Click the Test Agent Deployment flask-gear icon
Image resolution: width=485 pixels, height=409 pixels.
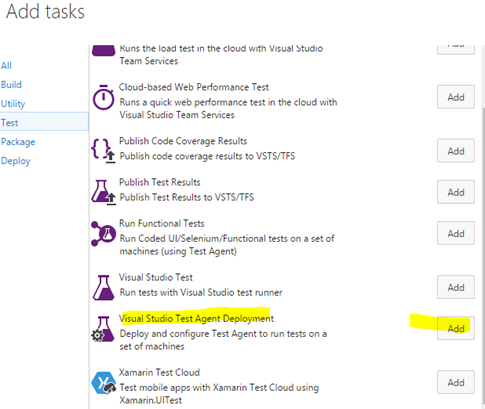pyautogui.click(x=103, y=329)
